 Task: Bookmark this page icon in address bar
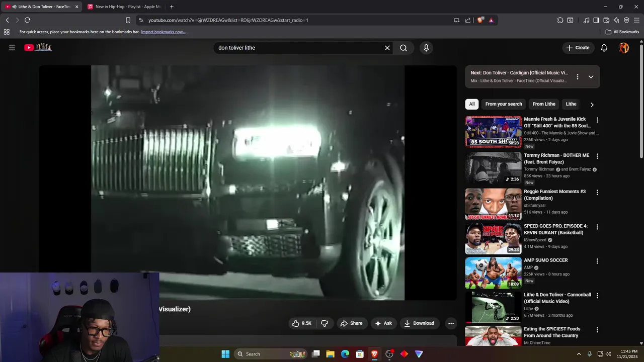click(x=128, y=20)
